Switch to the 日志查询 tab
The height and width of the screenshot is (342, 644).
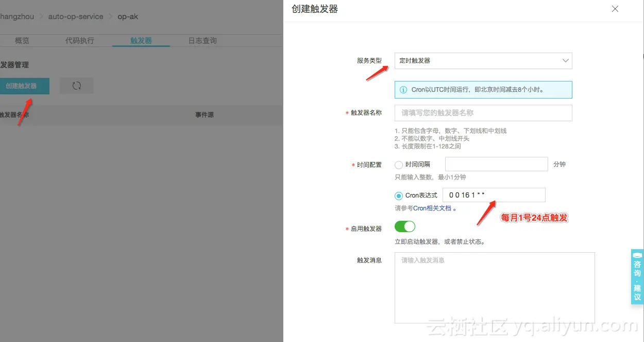click(x=202, y=41)
